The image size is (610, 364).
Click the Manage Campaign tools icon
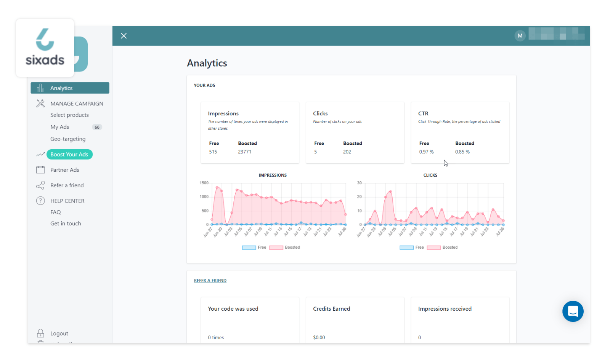click(x=40, y=104)
